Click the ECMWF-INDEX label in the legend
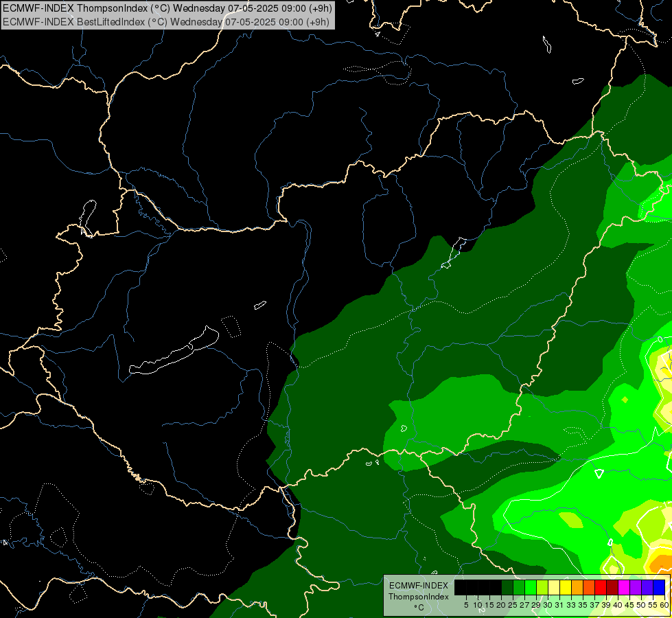 419,586
